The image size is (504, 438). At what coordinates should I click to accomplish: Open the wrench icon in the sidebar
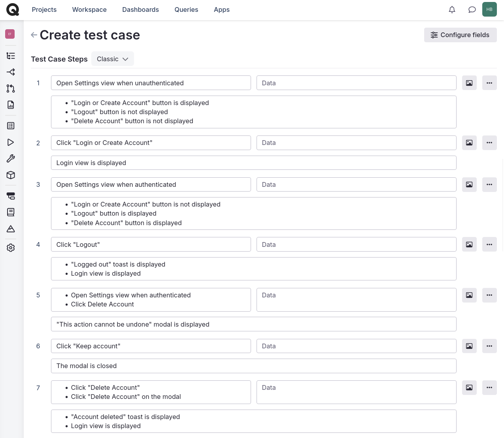(11, 159)
